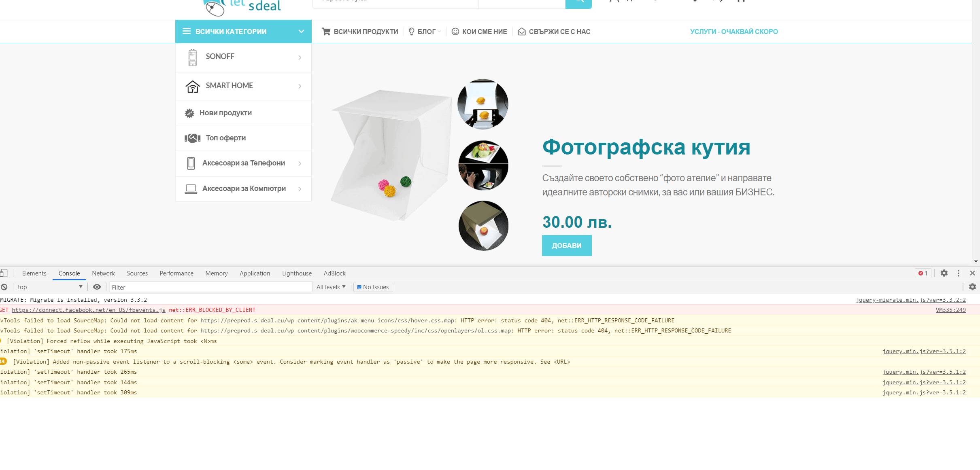Image resolution: width=980 pixels, height=470 pixels.
Task: Collapse the ВСИЧКИ КАТЕГОРИИ chevron menu
Action: pyautogui.click(x=301, y=32)
